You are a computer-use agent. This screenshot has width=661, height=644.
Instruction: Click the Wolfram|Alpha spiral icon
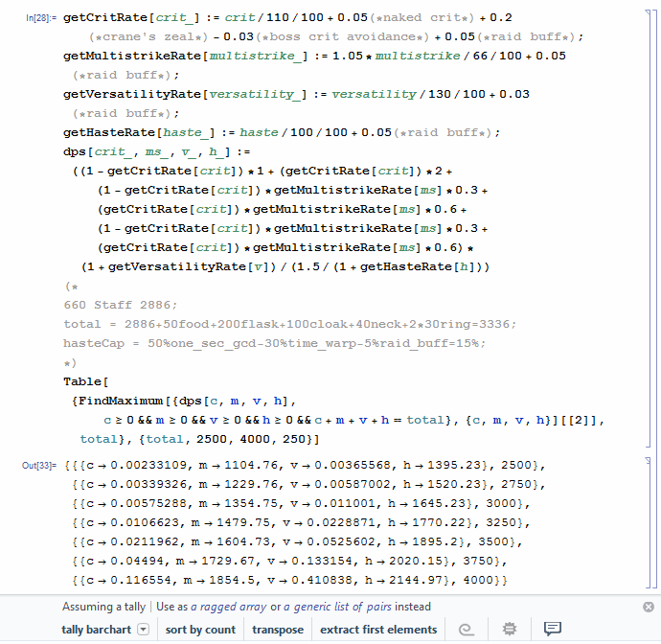(x=469, y=630)
